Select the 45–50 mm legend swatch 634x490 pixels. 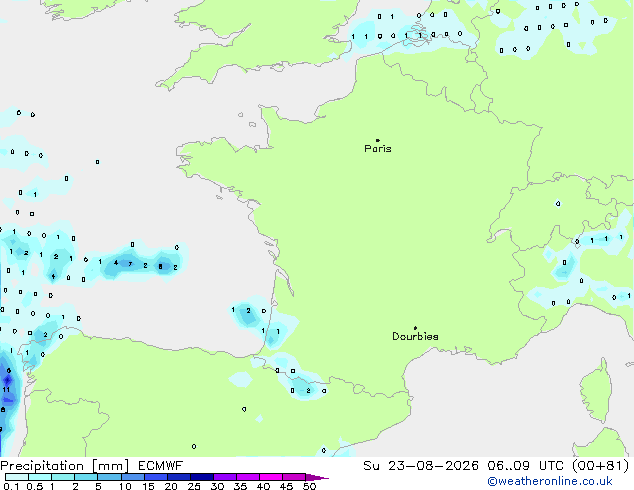pos(294,477)
